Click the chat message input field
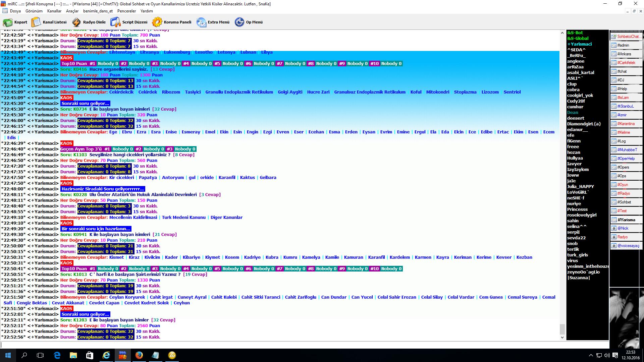This screenshot has height=362, width=644. (x=305, y=345)
